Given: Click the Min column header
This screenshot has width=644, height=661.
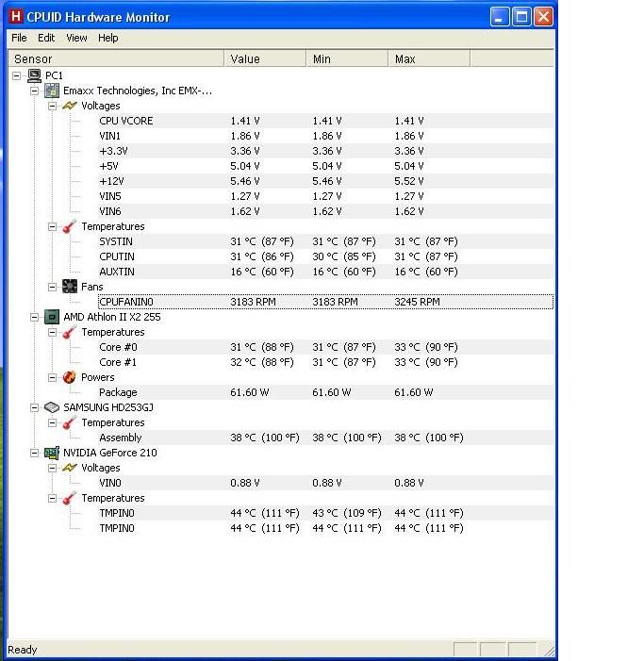Looking at the screenshot, I should pos(347,58).
